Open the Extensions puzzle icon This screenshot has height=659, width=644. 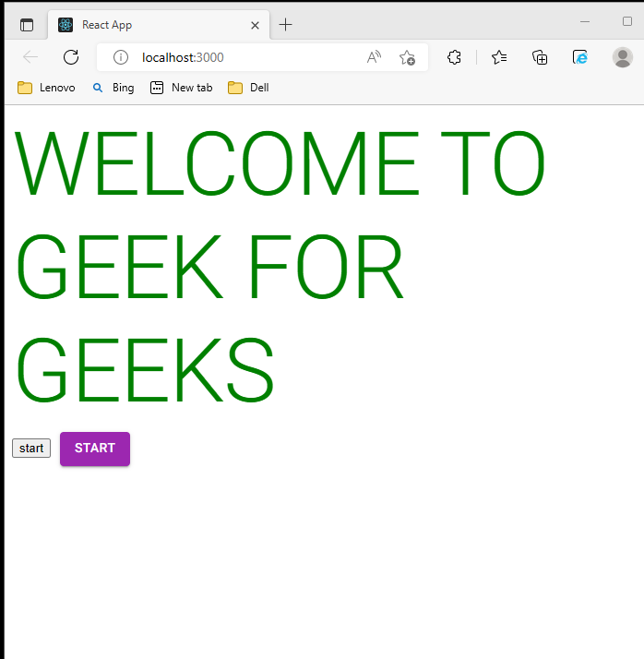point(454,57)
